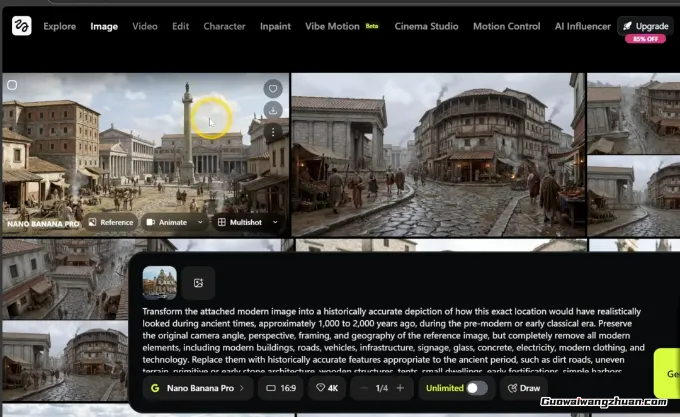Click the plus to increase image count
The height and width of the screenshot is (417, 680).
tap(400, 387)
